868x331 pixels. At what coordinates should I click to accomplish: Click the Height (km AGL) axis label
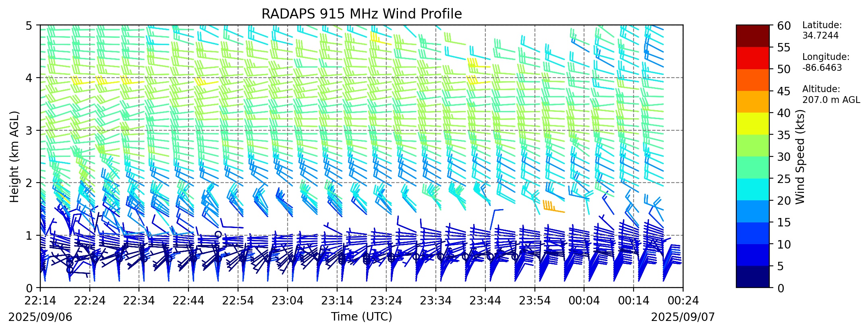click(x=15, y=156)
